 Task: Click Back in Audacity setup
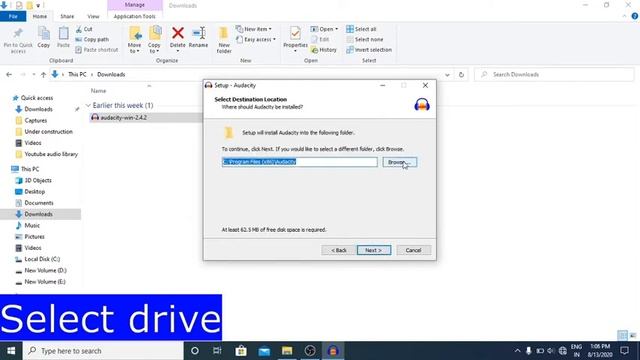click(338, 250)
